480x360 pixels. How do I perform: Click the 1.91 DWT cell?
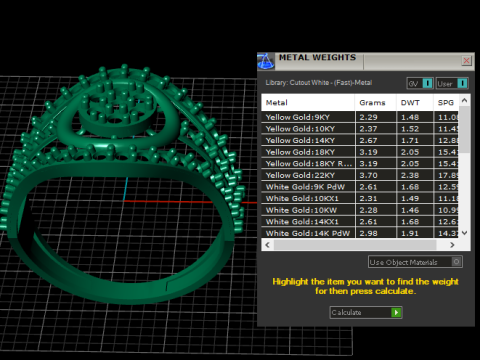(x=415, y=233)
